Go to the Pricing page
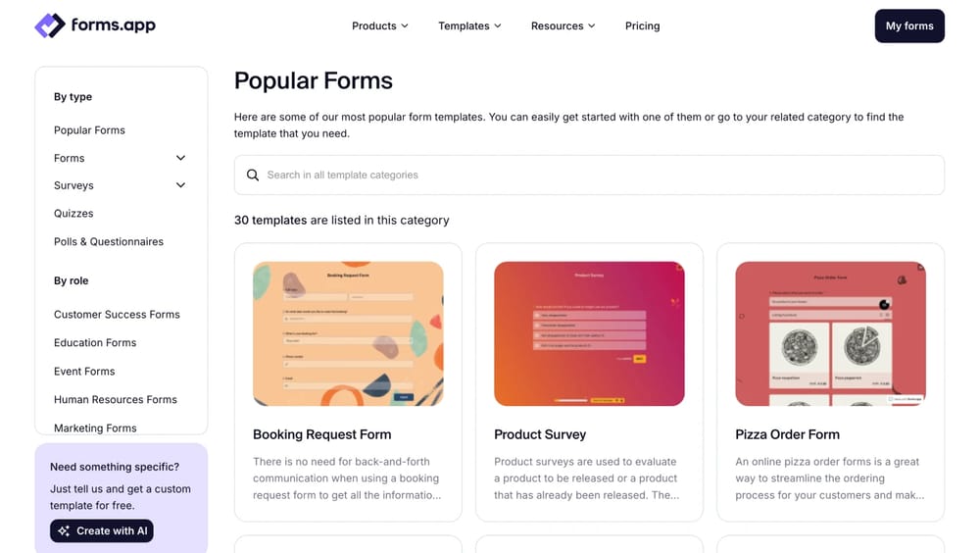Screen dimensions: 980x553 (x=642, y=25)
